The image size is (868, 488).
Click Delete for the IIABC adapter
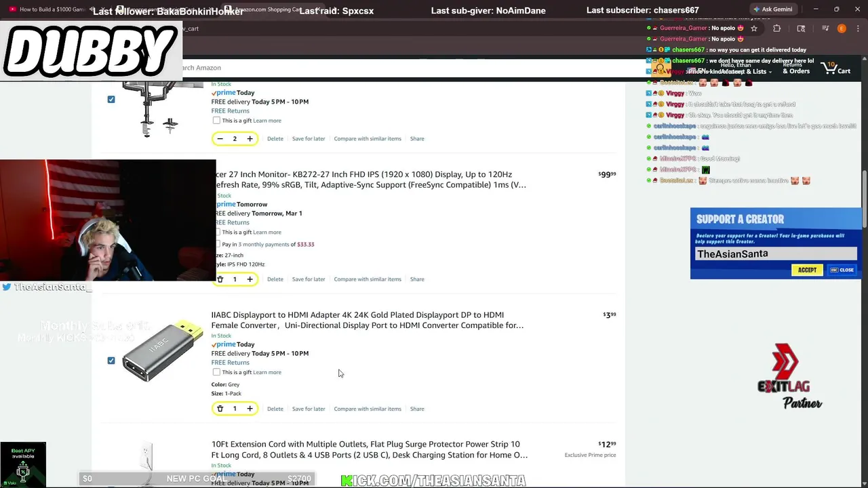pyautogui.click(x=275, y=409)
